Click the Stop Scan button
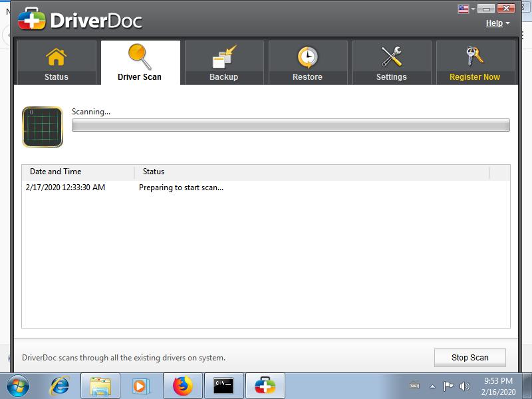This screenshot has width=532, height=399. point(470,358)
